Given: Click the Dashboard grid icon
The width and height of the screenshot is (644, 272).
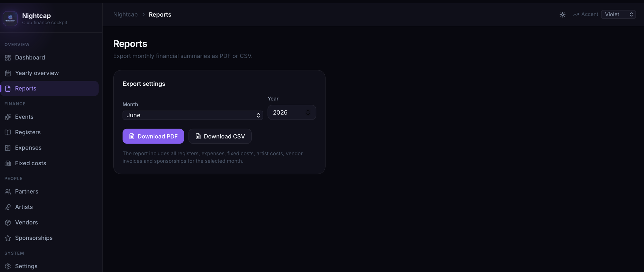Looking at the screenshot, I should tap(8, 57).
